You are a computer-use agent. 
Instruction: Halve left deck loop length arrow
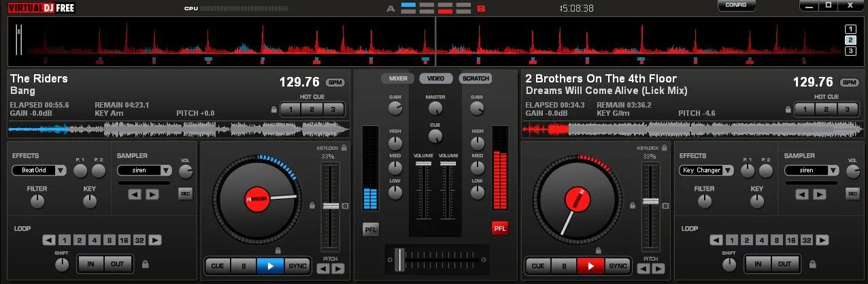point(49,240)
